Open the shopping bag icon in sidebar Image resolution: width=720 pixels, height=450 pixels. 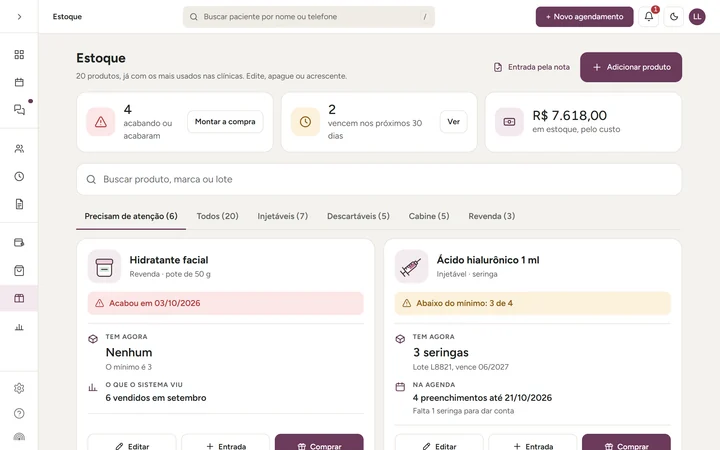coord(19,270)
